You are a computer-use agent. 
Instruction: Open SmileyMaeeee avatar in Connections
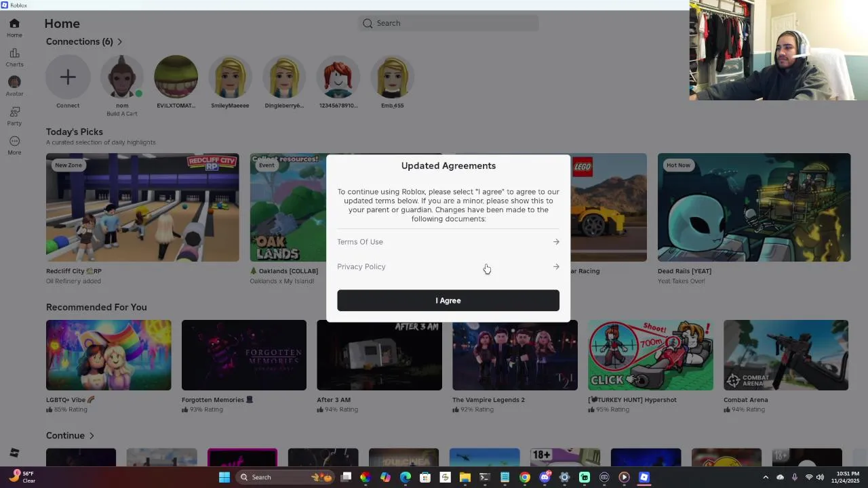point(230,77)
